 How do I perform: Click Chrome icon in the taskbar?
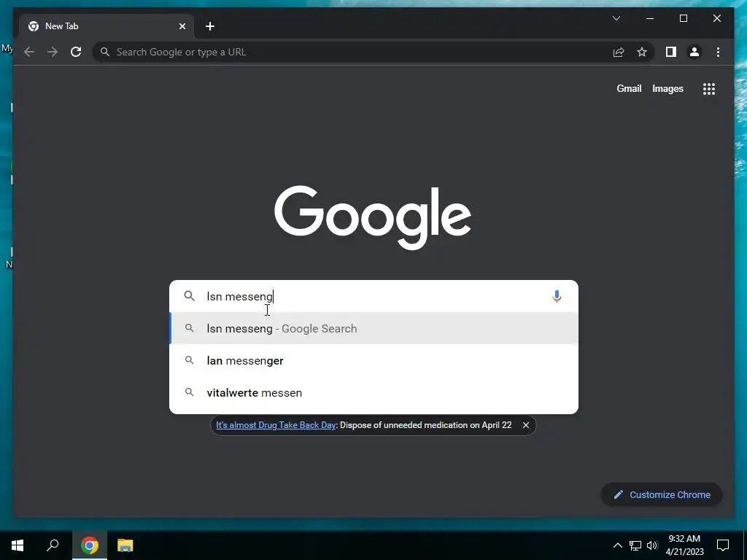coord(90,545)
